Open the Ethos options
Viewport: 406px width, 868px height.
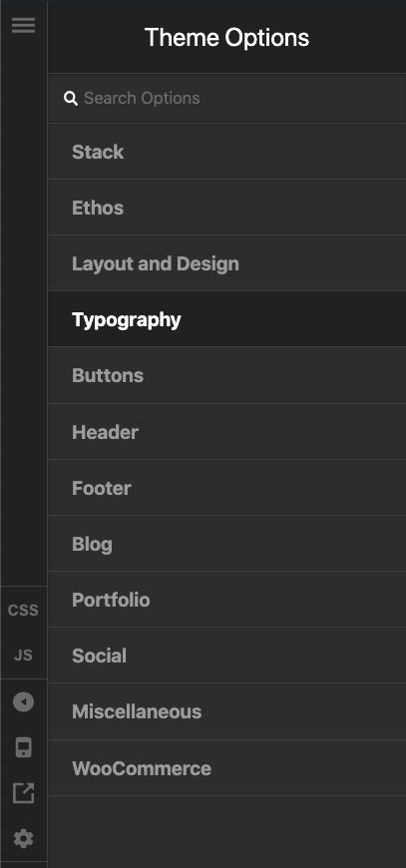pos(226,208)
